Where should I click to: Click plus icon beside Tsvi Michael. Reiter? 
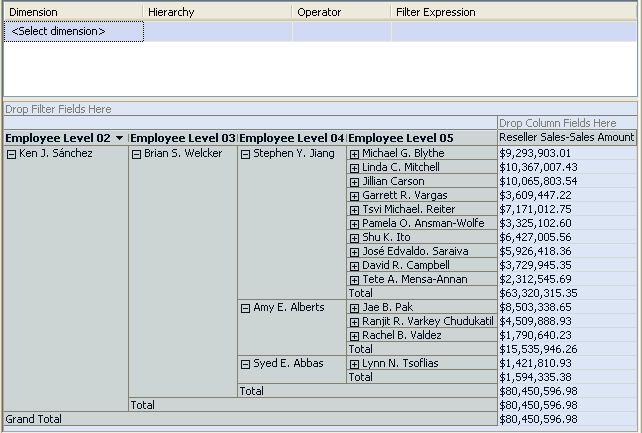(x=355, y=210)
